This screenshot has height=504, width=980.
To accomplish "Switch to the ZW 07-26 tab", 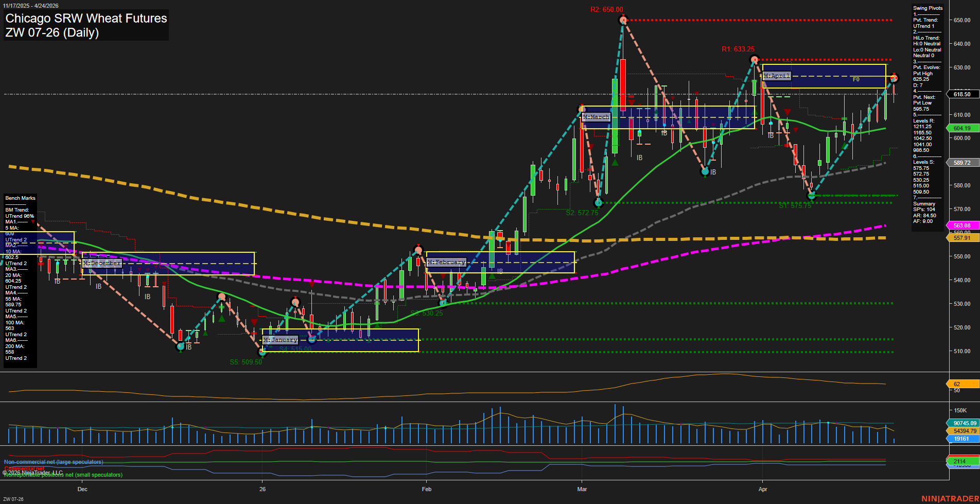I will tap(13, 498).
